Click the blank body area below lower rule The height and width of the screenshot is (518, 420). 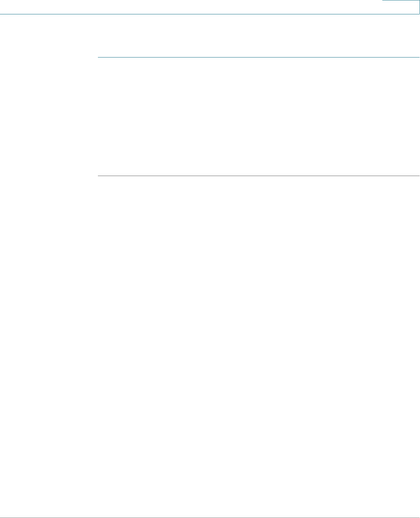[x=258, y=346]
